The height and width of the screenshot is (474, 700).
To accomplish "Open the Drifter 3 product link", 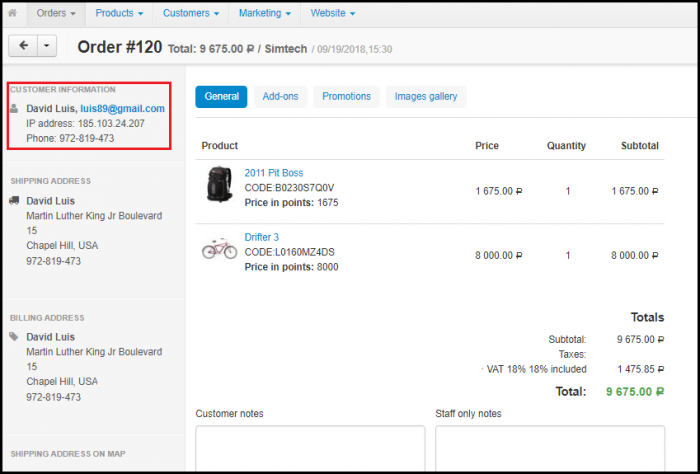I will (x=262, y=237).
